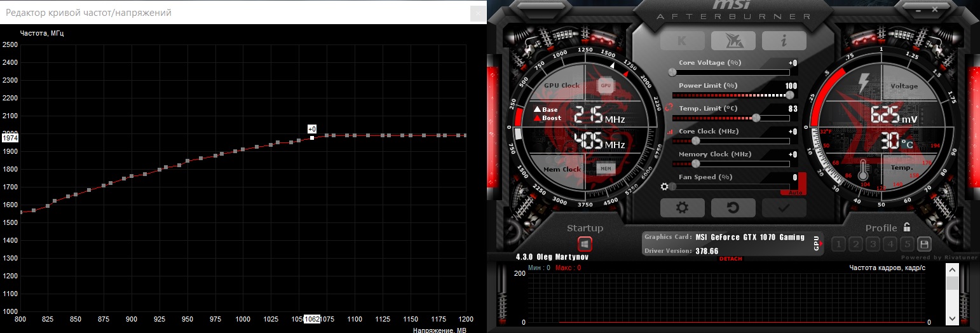Click the MEM chip icon on gauge
Screen dimensions: 980x333
[605, 169]
